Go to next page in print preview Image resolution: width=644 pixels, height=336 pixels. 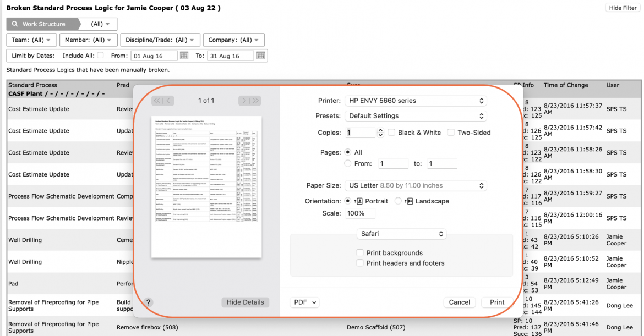(x=244, y=101)
